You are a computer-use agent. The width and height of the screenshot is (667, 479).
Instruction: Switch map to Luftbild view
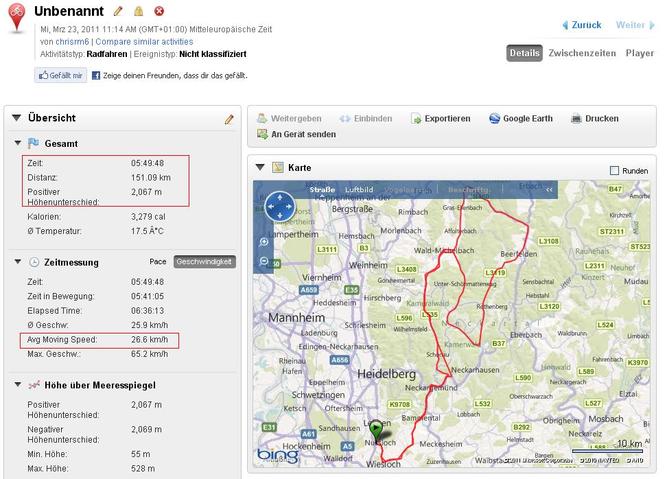pos(359,189)
